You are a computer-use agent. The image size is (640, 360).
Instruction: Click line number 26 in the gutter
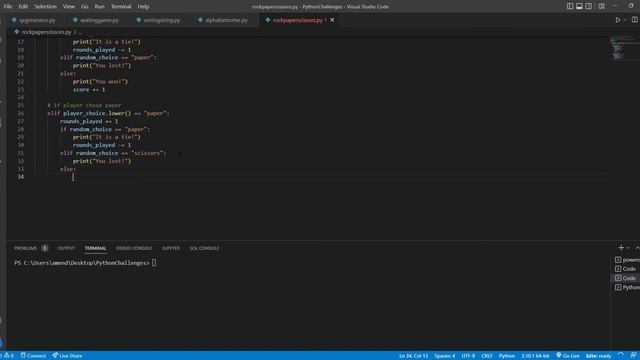(x=20, y=113)
